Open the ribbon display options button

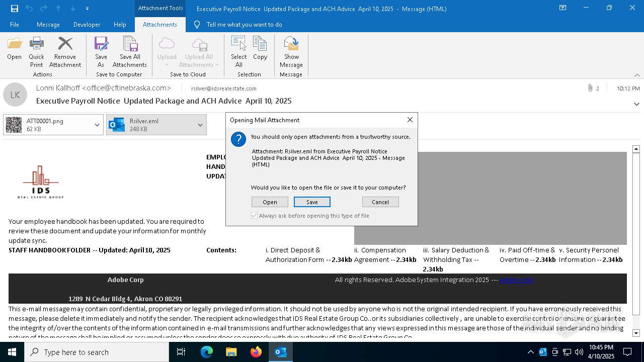[x=562, y=8]
